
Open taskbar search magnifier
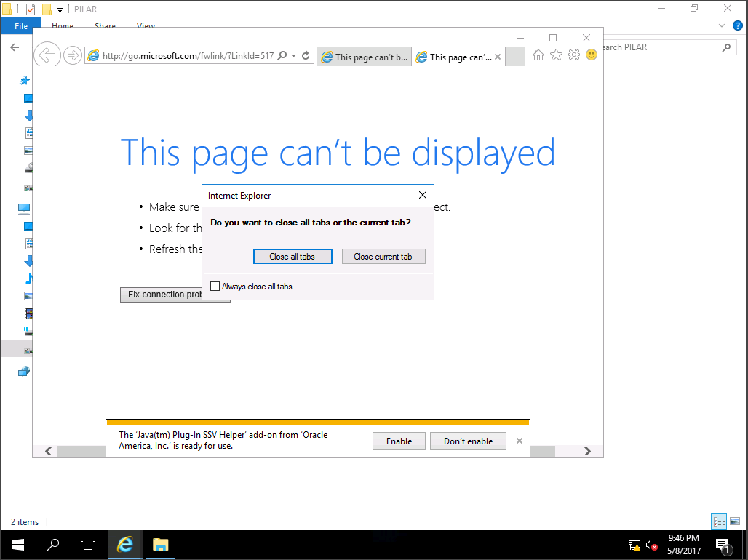tap(53, 545)
